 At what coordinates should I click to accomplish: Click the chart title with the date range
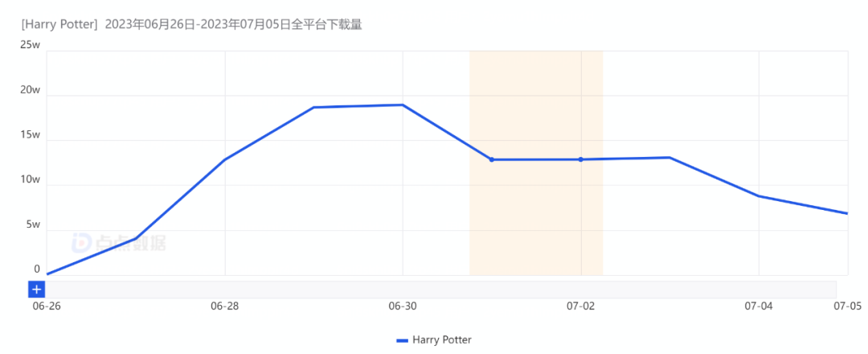[x=191, y=25]
